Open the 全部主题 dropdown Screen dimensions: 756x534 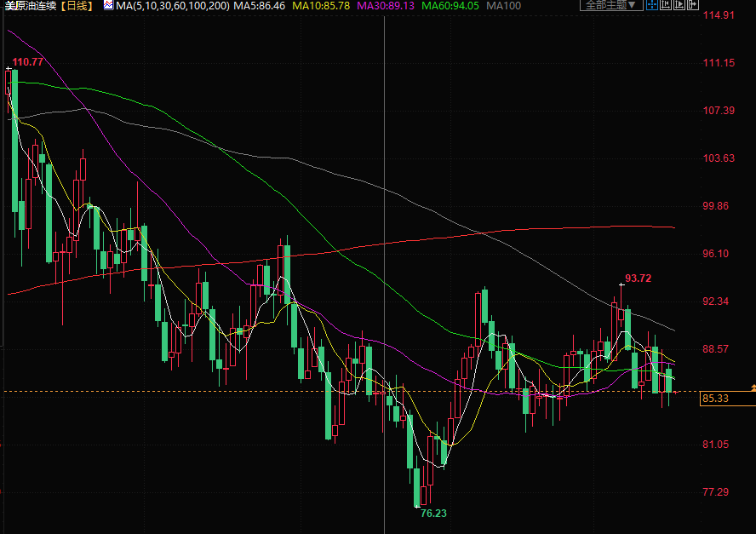tap(611, 5)
